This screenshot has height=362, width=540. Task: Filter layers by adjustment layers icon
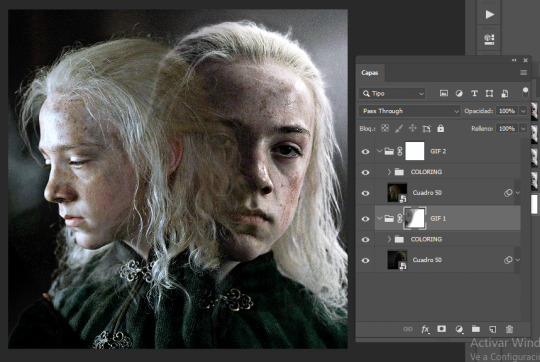pos(459,93)
